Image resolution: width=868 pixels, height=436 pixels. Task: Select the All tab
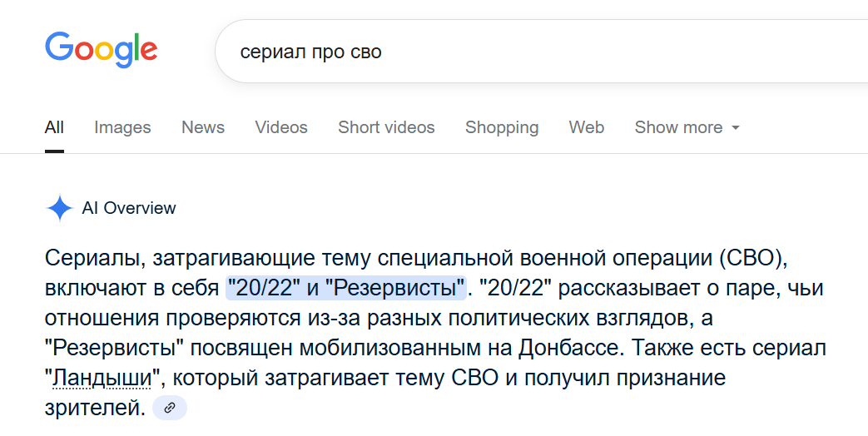[x=54, y=127]
